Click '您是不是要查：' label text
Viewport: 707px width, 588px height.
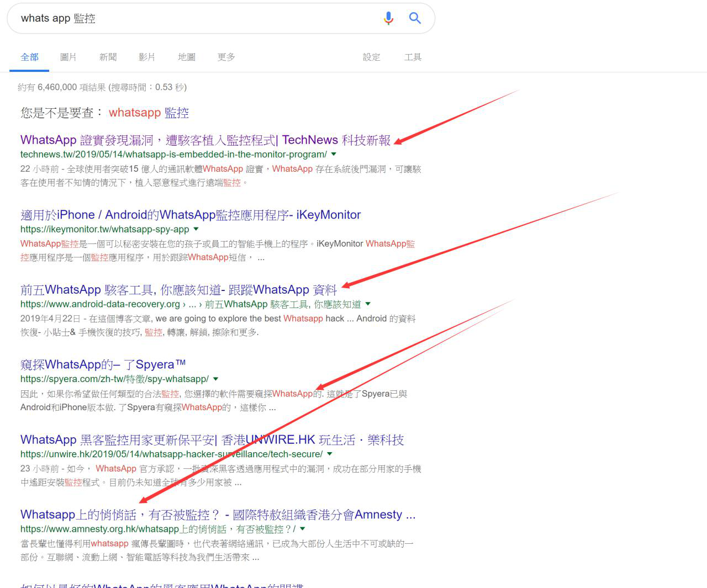click(x=62, y=113)
